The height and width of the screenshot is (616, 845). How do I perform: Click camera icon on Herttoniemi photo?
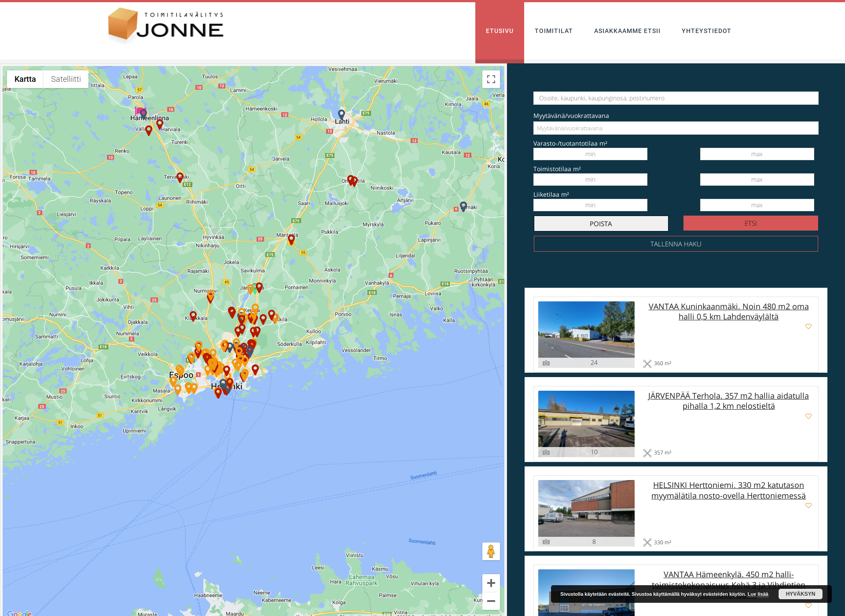pos(546,542)
